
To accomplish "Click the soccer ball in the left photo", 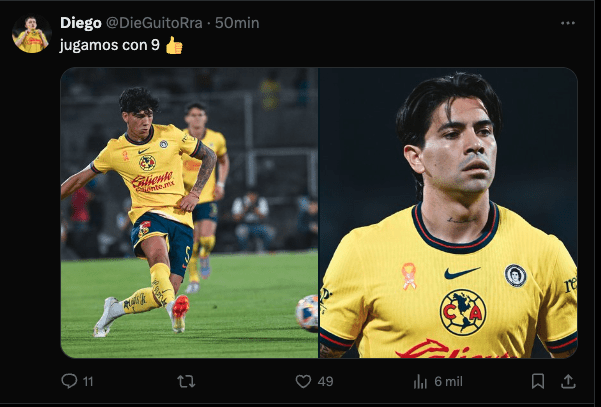I will pyautogui.click(x=306, y=312).
